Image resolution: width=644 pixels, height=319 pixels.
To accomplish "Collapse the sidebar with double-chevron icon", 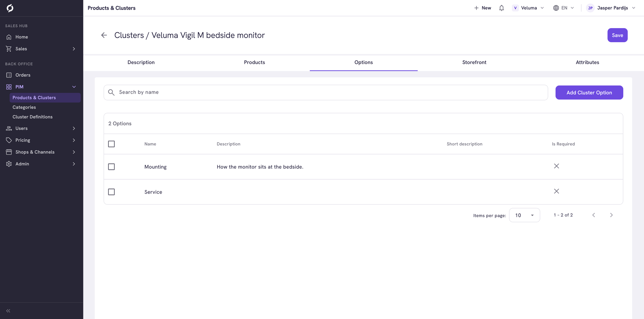I will 8,311.
